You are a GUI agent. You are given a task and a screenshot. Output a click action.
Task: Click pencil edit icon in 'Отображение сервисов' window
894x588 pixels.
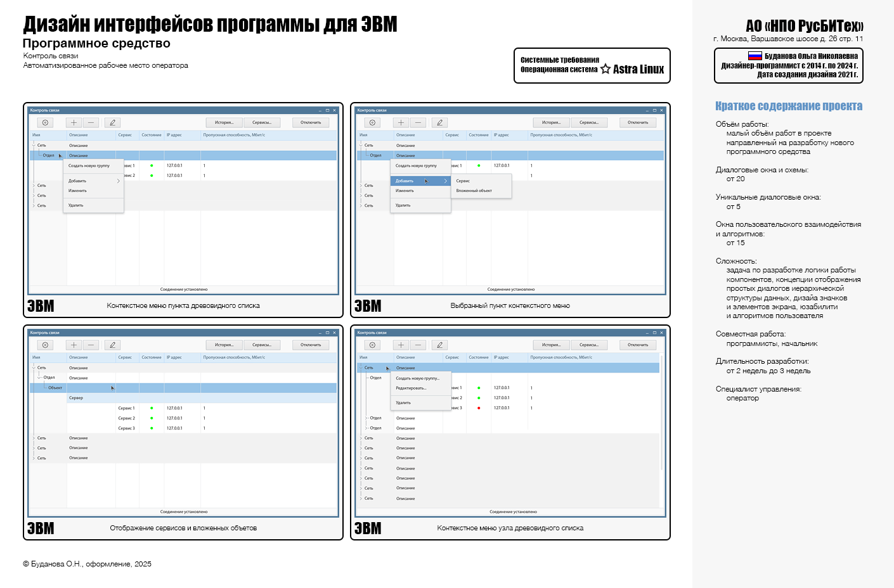[x=112, y=345]
